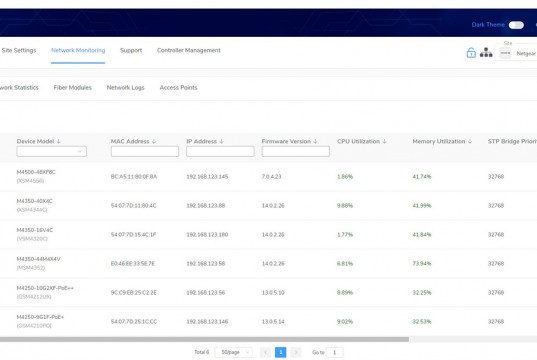Click the MAC Address filter field
The image size is (537, 360).
[145, 151]
